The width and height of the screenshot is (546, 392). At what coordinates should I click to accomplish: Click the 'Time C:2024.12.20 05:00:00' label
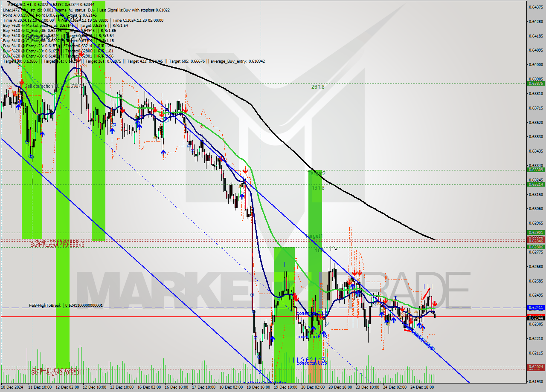tap(137, 20)
